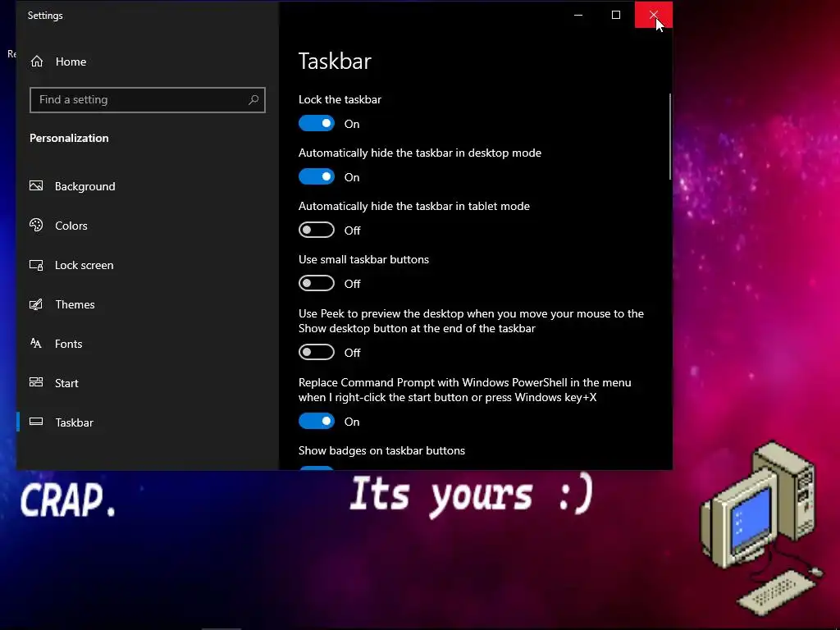Close the Settings window
Image resolution: width=840 pixels, height=630 pixels.
654,15
